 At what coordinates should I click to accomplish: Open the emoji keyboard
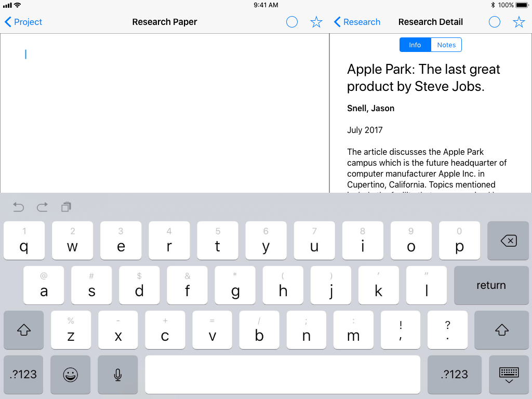71,375
